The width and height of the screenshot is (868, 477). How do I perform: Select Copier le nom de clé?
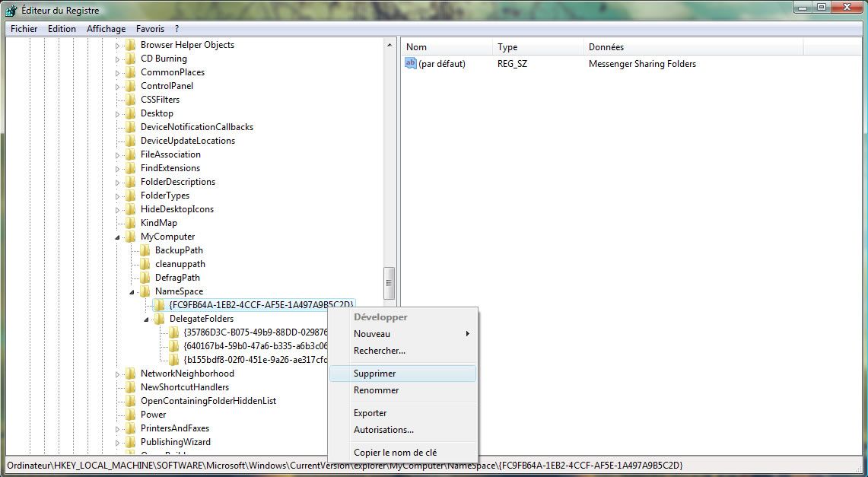point(402,452)
